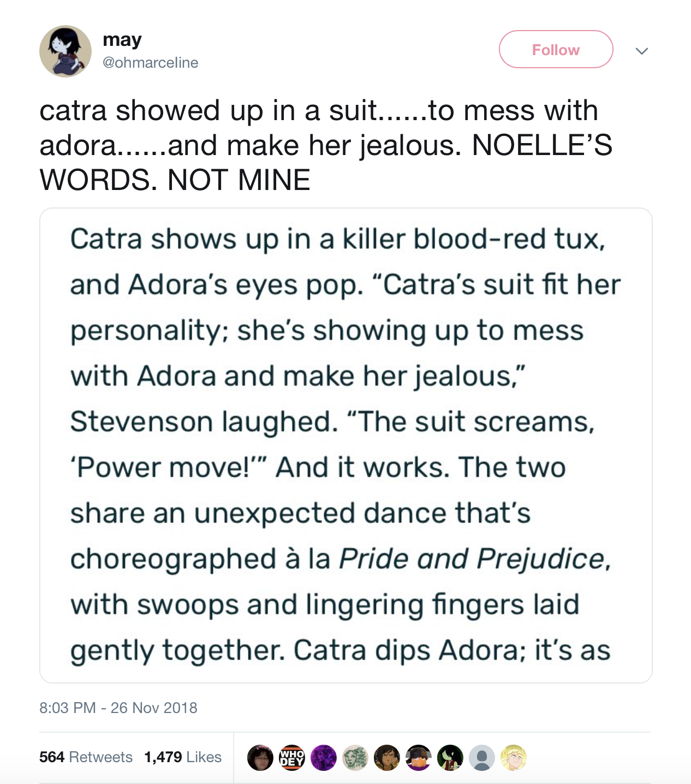Click the 'WHO DEY' liker avatar
691x784 pixels.
[x=292, y=758]
